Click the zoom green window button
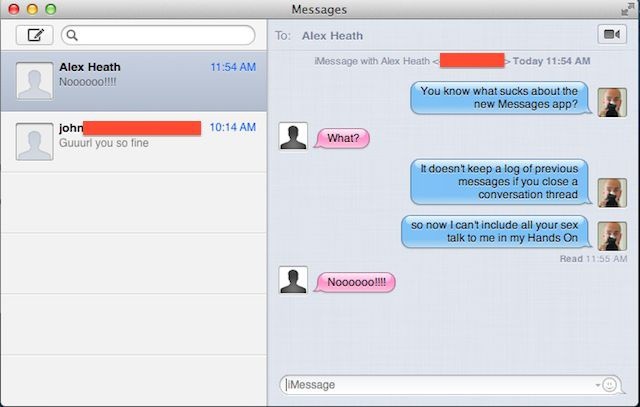Viewport: 640px width, 407px height. click(x=51, y=9)
